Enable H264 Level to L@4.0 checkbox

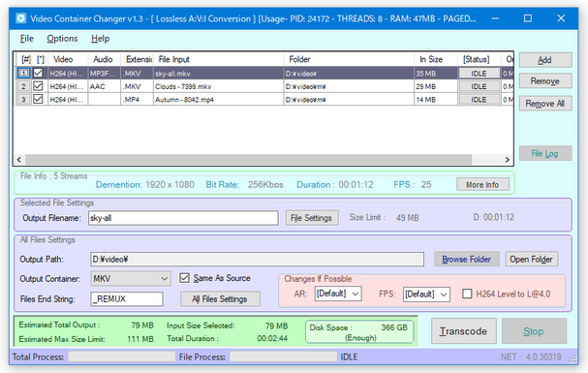click(x=467, y=294)
